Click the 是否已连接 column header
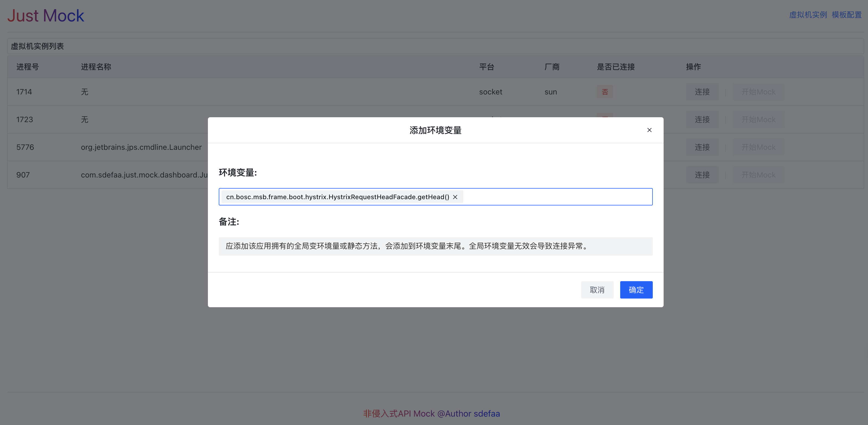The width and height of the screenshot is (868, 425). tap(616, 67)
